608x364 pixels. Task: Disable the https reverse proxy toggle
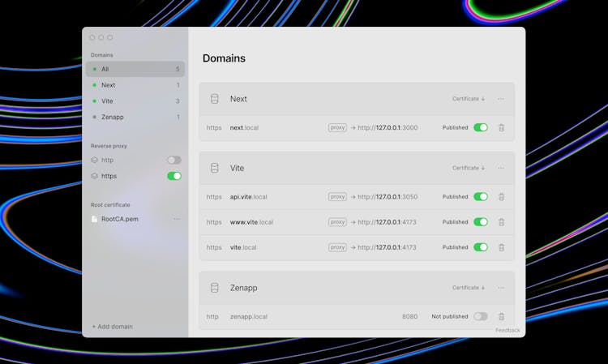coord(173,176)
